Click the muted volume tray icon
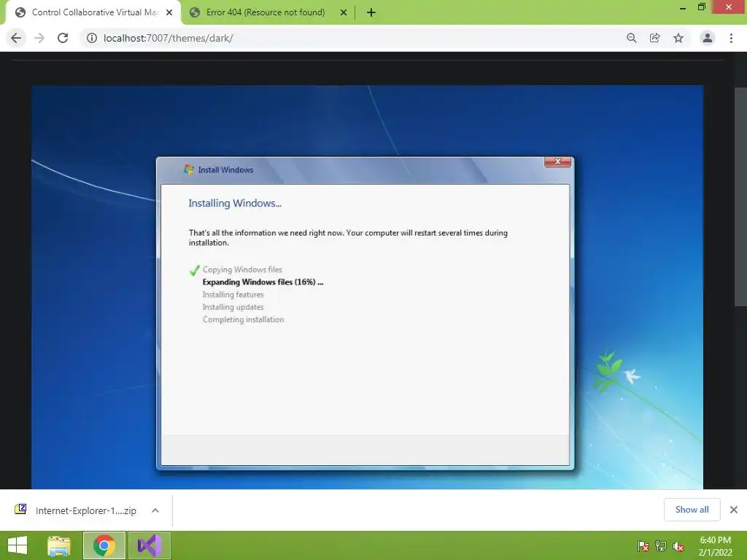 click(678, 546)
